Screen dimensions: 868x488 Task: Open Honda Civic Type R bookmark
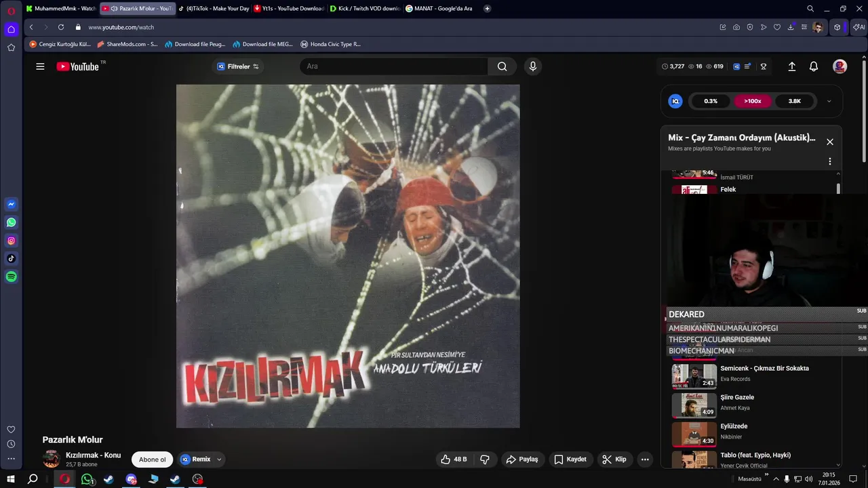(x=331, y=44)
